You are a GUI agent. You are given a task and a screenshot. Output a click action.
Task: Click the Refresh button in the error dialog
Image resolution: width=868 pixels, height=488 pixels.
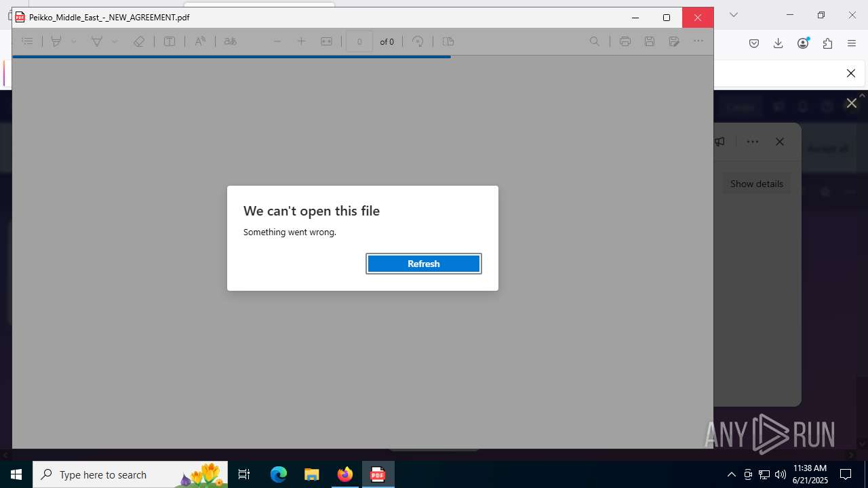[424, 264]
